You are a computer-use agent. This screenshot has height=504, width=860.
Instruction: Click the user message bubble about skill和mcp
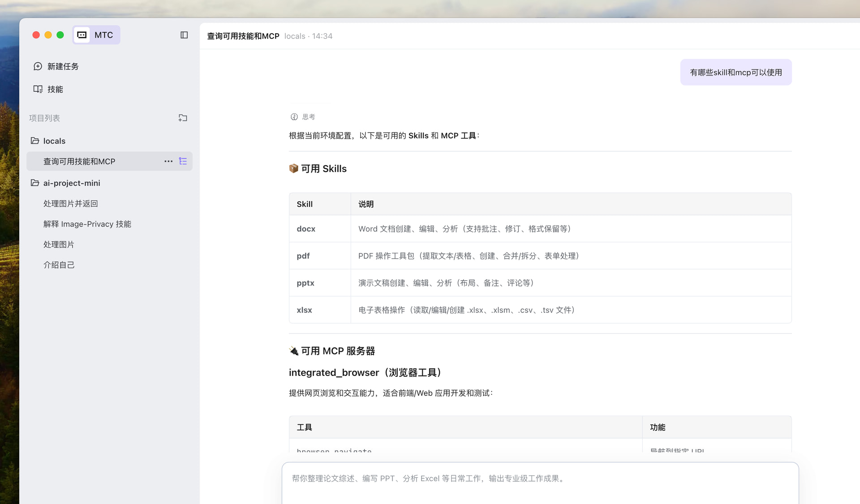click(735, 73)
